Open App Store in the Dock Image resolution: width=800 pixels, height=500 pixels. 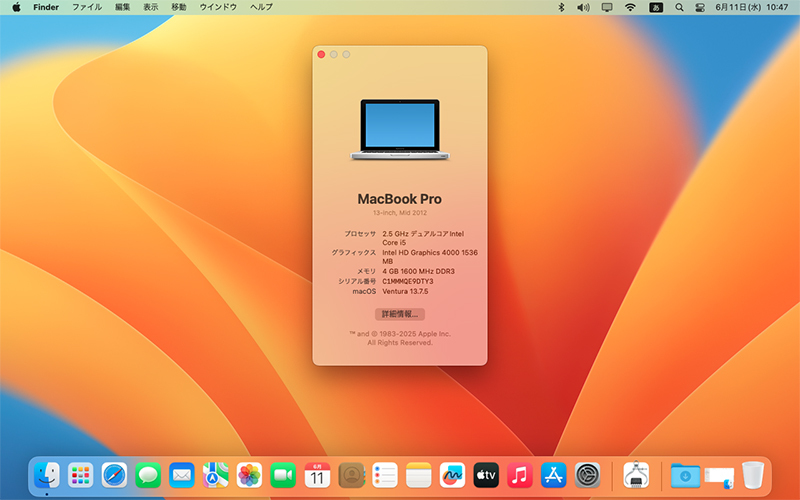(x=554, y=476)
